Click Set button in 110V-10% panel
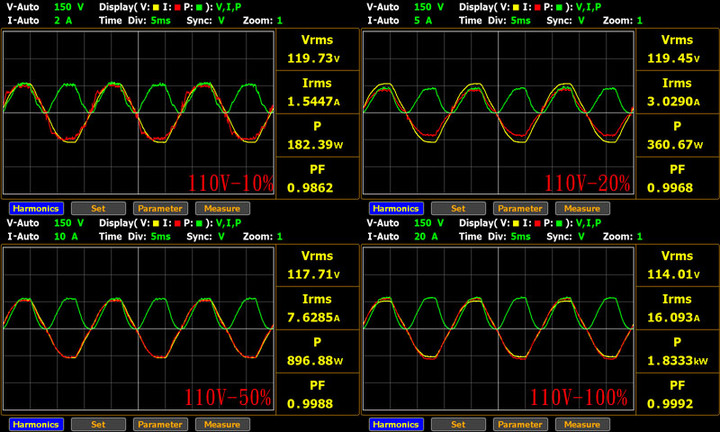 (98, 208)
